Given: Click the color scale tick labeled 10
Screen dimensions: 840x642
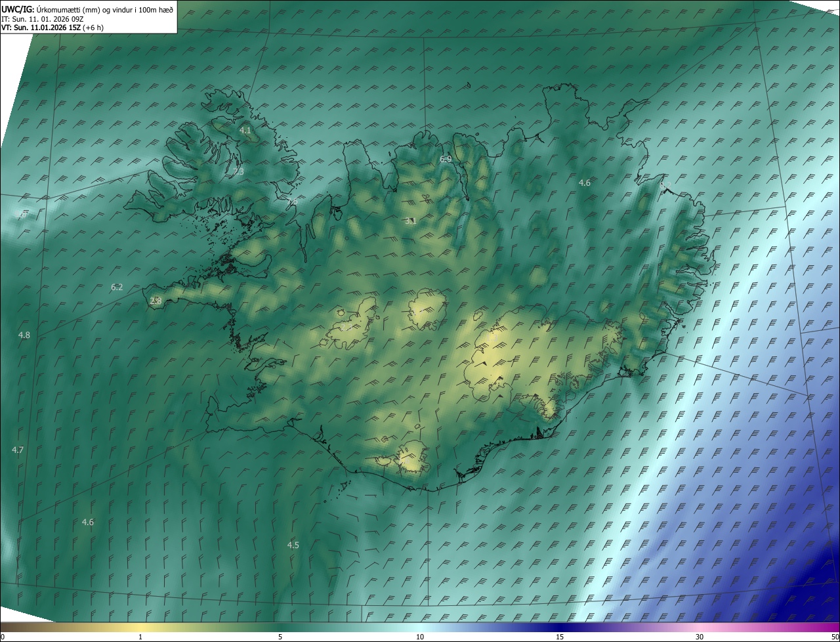Looking at the screenshot, I should (x=420, y=637).
